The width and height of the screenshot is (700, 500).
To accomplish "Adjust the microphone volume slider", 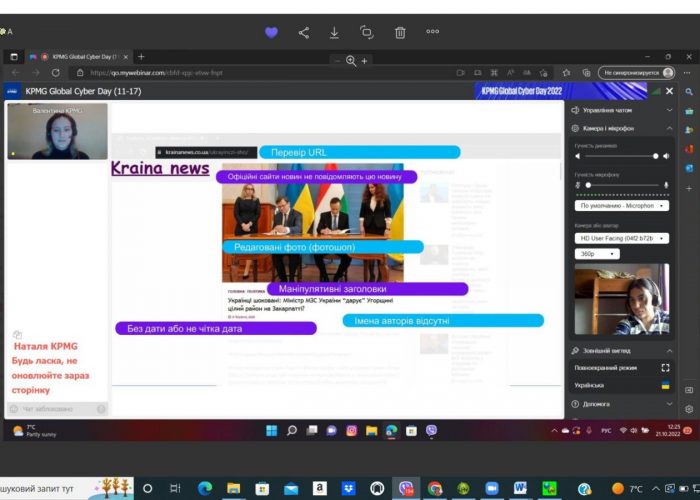I will click(x=623, y=185).
